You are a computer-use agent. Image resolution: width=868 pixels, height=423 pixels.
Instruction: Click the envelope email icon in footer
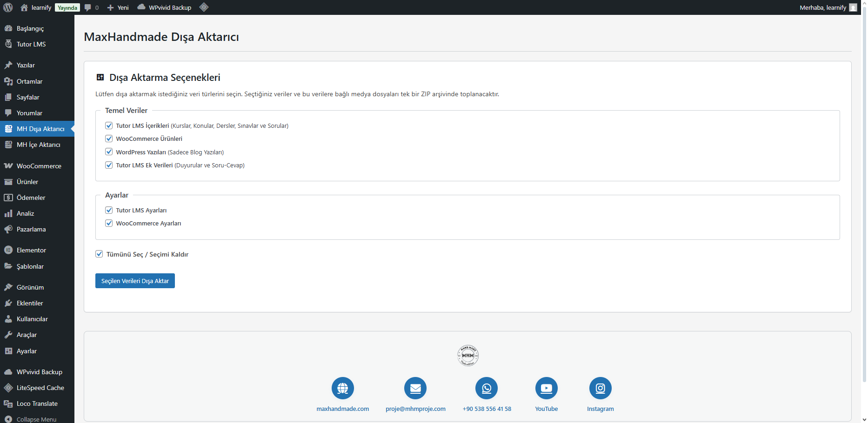415,388
